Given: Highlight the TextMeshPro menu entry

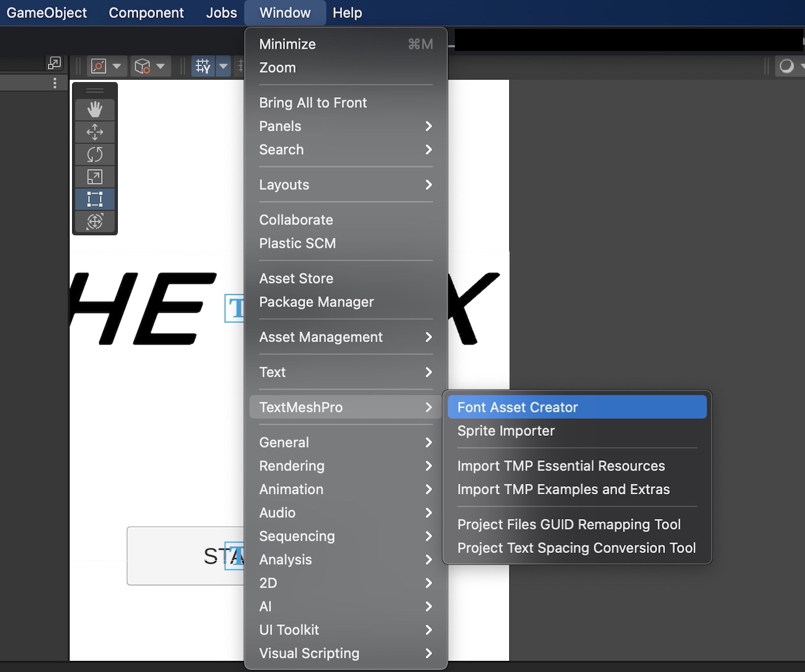Looking at the screenshot, I should click(346, 408).
